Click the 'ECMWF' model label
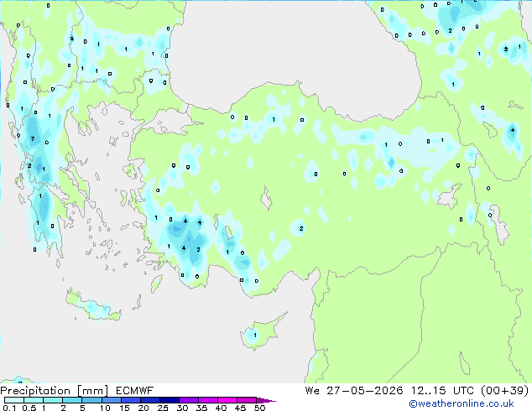The image size is (532, 411). pos(135,391)
